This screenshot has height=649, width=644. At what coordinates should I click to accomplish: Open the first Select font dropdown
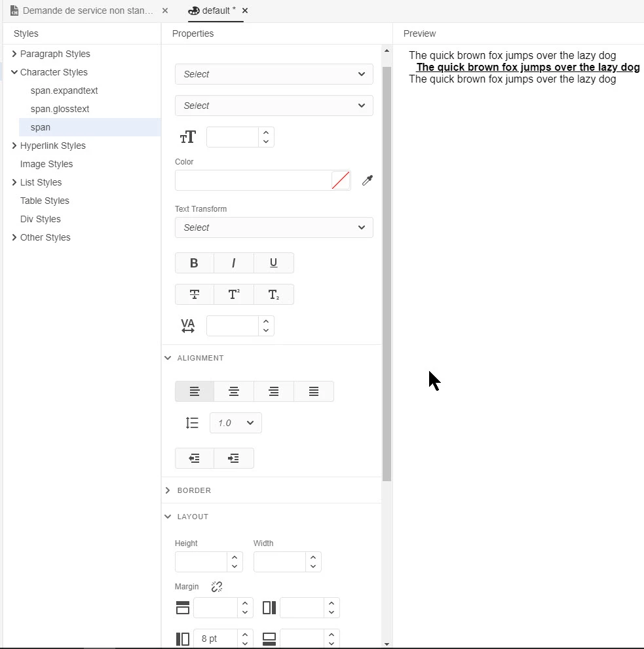pyautogui.click(x=274, y=74)
